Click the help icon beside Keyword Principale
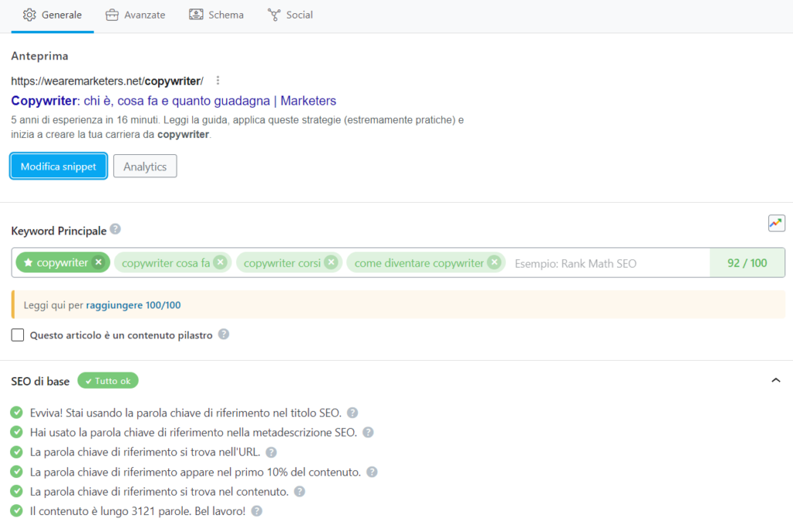 pos(115,228)
